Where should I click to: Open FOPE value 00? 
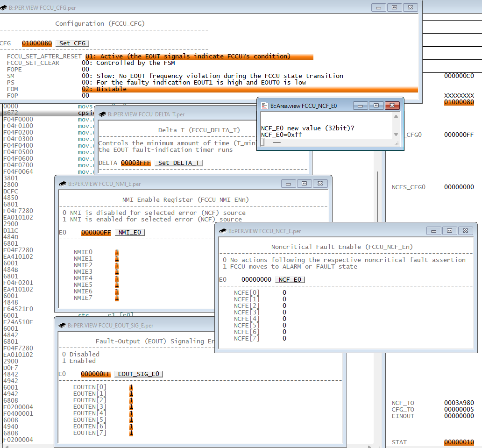pyautogui.click(x=85, y=70)
